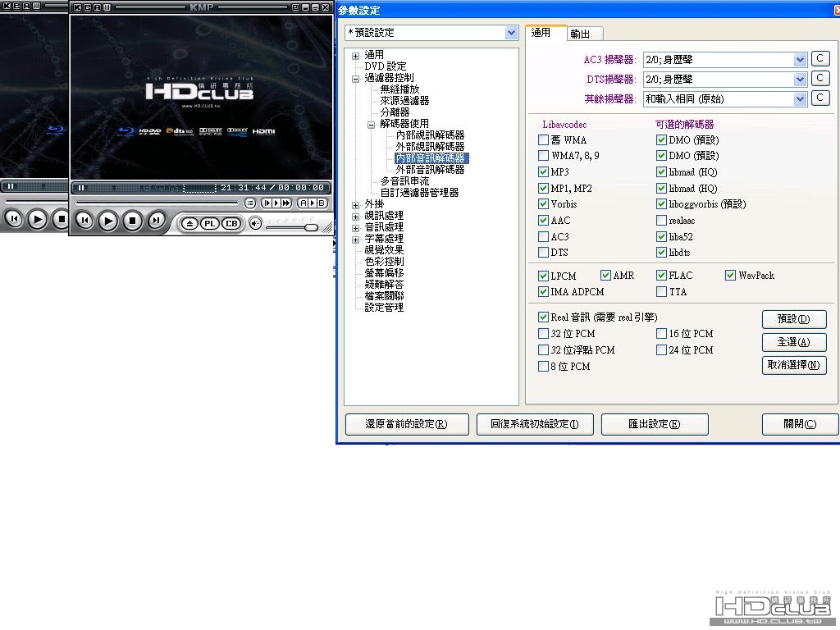Screen dimensions: 840x630
Task: Select 內部視訊解碼器 in the tree
Action: pyautogui.click(x=430, y=135)
